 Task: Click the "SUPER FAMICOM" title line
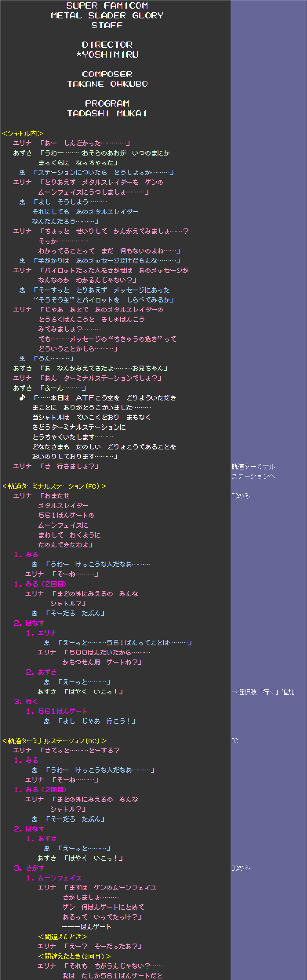tap(107, 5)
